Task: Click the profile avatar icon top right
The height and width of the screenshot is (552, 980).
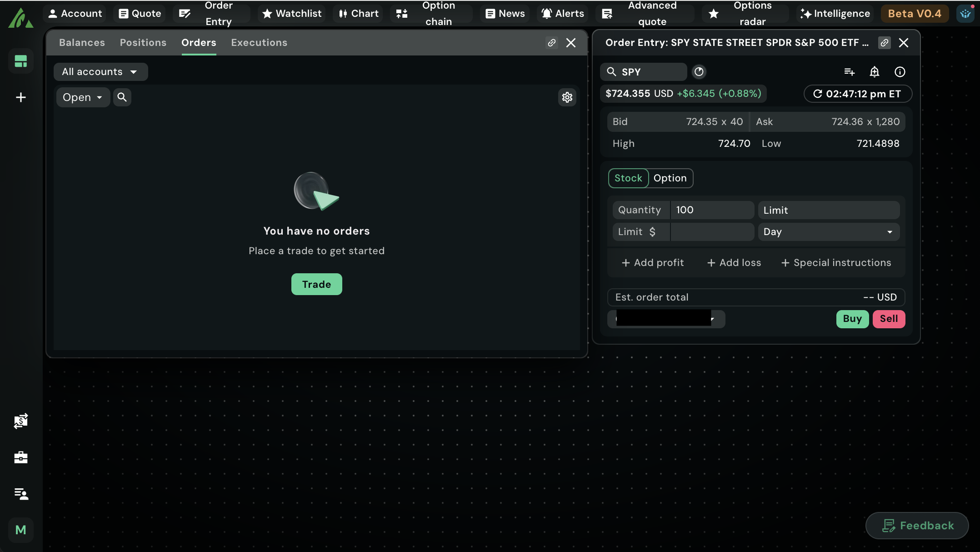Action: tap(965, 14)
